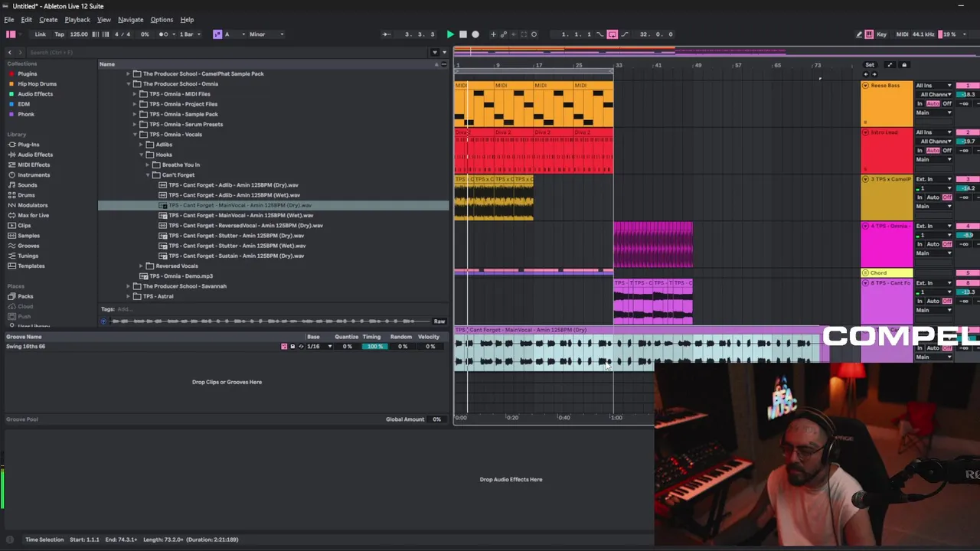Viewport: 980px width, 551px height.
Task: Open the Navigate menu
Action: (130, 20)
